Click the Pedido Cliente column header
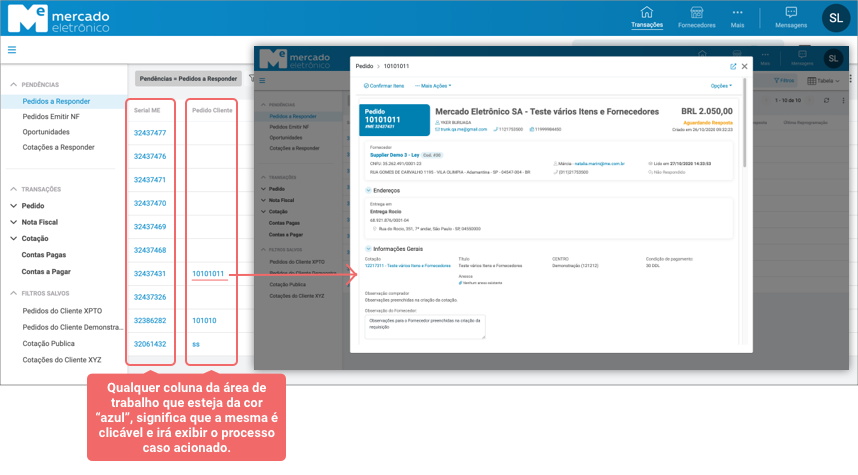 click(x=212, y=111)
